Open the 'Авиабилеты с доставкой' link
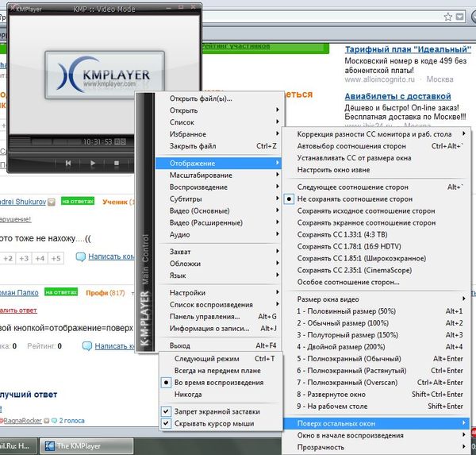Image resolution: width=476 pixels, height=455 pixels. point(397,97)
